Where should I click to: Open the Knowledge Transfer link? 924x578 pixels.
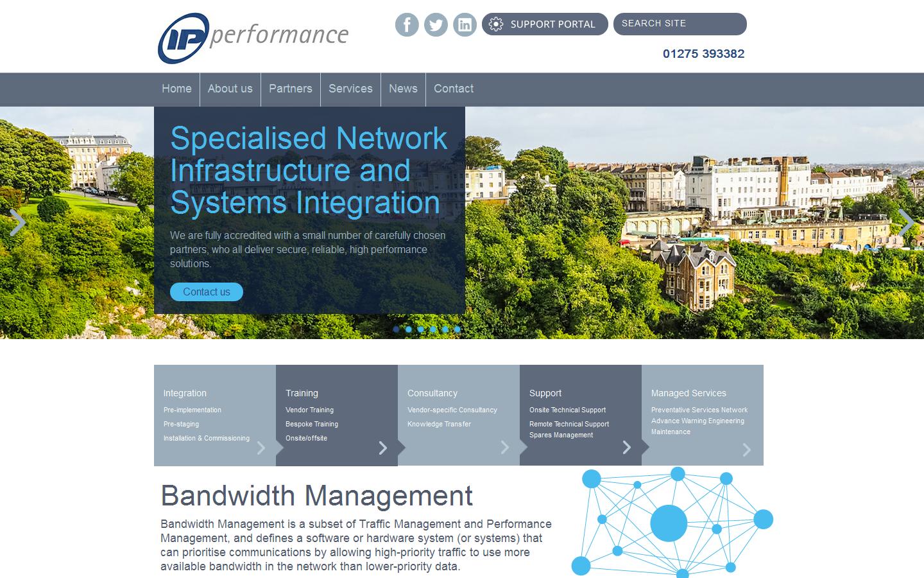pos(438,424)
